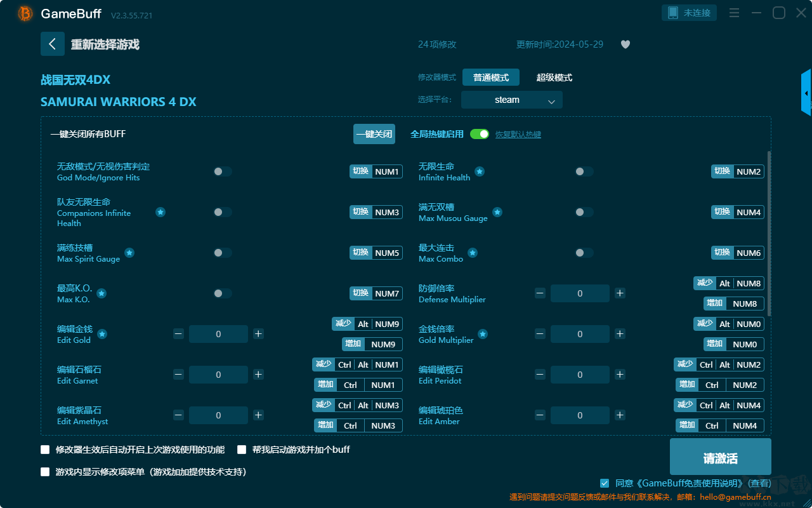This screenshot has height=508, width=812.
Task: Decrease Edit Garnet value with minus button
Action: (x=178, y=375)
